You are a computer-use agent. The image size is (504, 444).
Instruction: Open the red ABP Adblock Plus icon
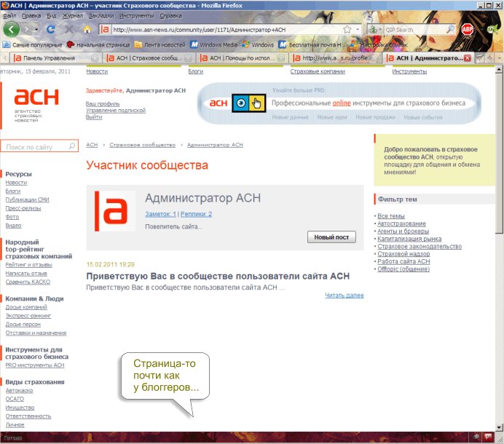[467, 30]
